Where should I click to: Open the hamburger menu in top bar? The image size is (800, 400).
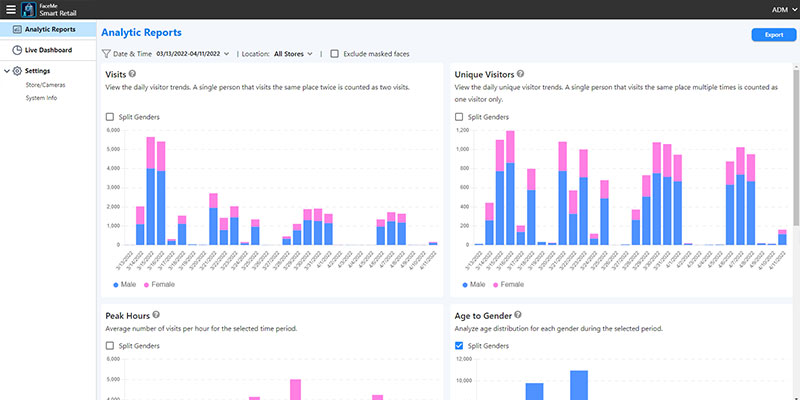(11, 10)
